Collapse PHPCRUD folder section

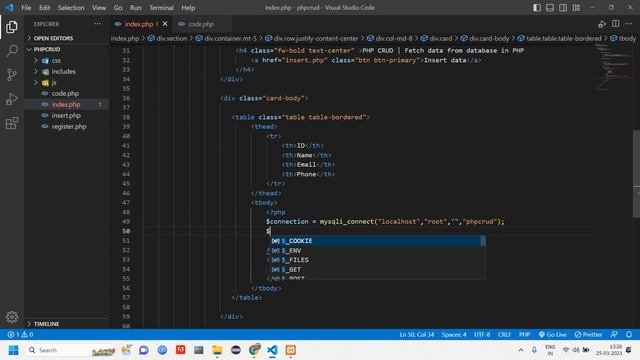pos(47,49)
